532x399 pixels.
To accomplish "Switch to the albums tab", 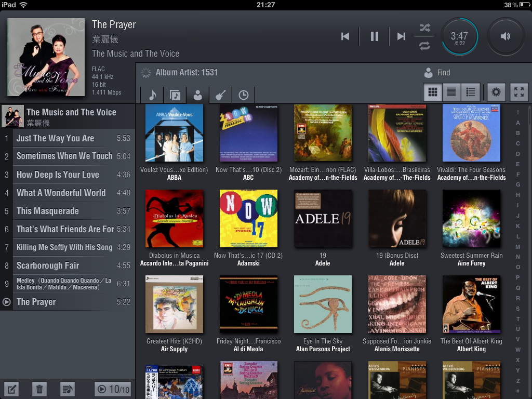I will (175, 95).
